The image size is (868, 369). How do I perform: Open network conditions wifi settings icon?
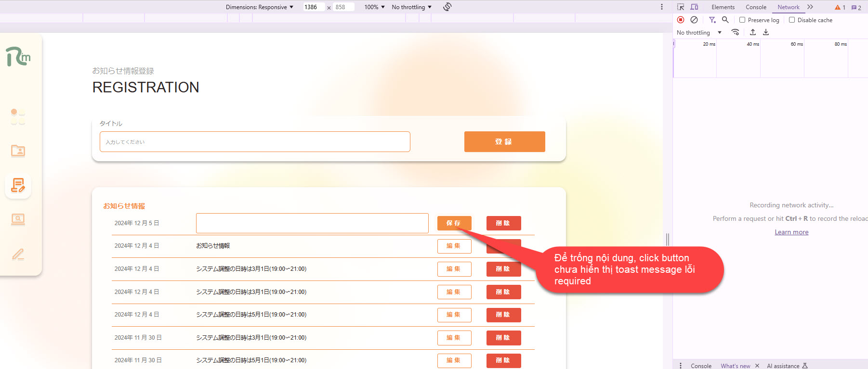tap(735, 32)
